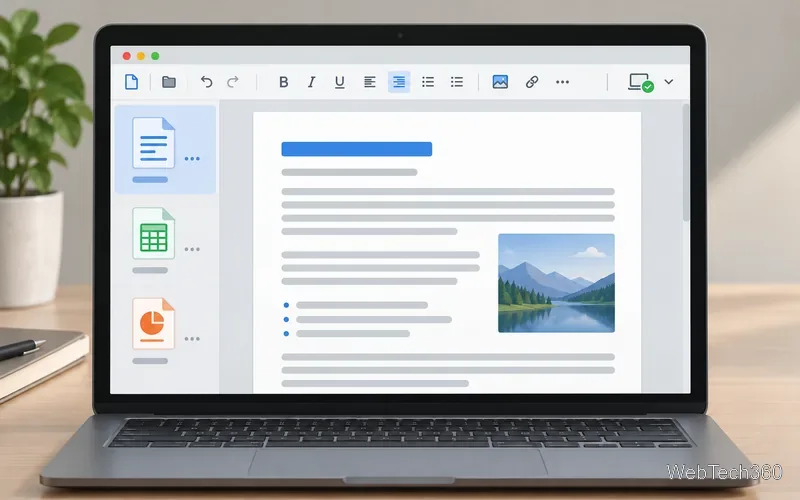Image resolution: width=800 pixels, height=500 pixels.
Task: Open the orange presentation file in sidebar
Action: click(154, 323)
